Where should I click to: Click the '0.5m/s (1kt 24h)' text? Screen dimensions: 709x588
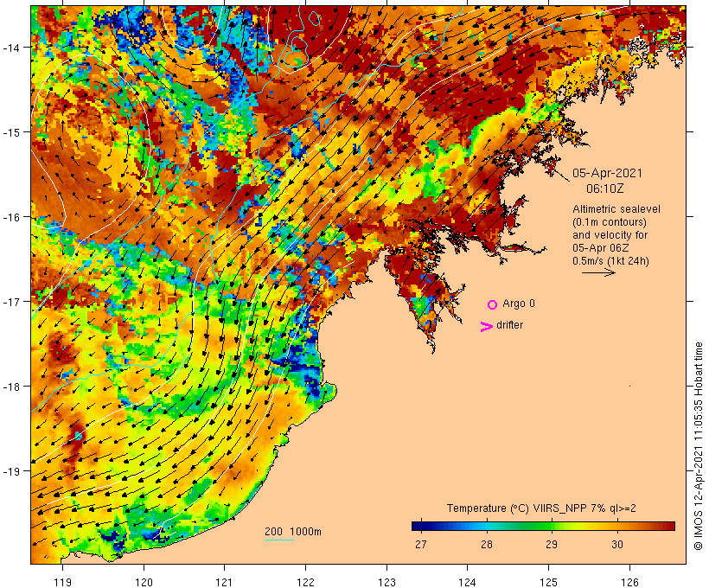click(610, 261)
